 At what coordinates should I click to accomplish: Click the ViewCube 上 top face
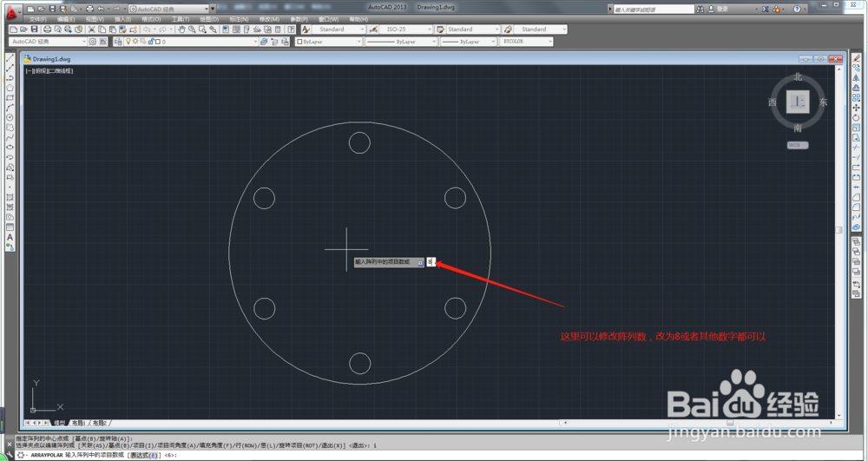pyautogui.click(x=798, y=102)
